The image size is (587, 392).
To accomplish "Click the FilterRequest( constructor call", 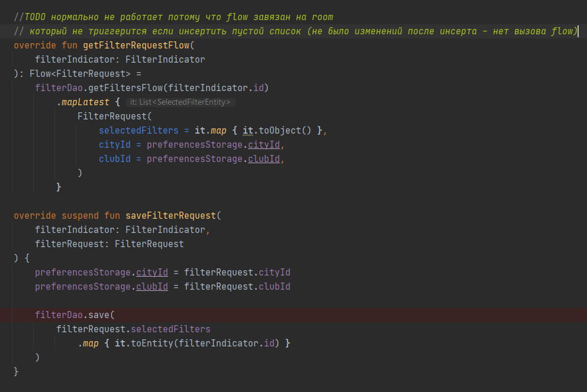I will 115,116.
